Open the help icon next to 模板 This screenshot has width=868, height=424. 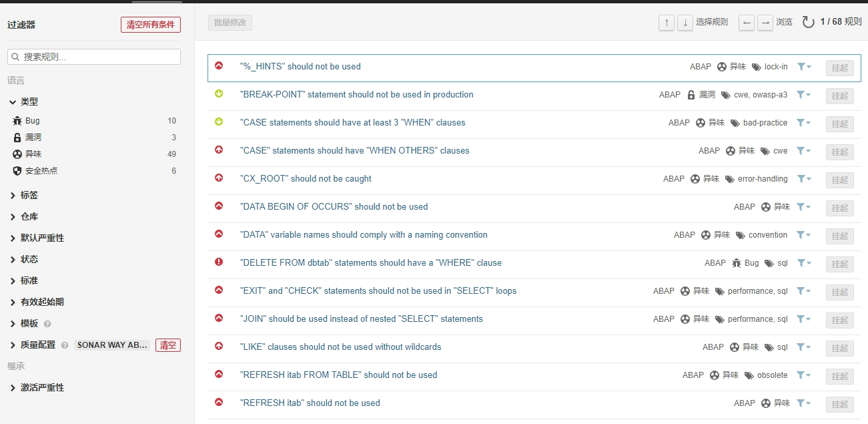47,324
